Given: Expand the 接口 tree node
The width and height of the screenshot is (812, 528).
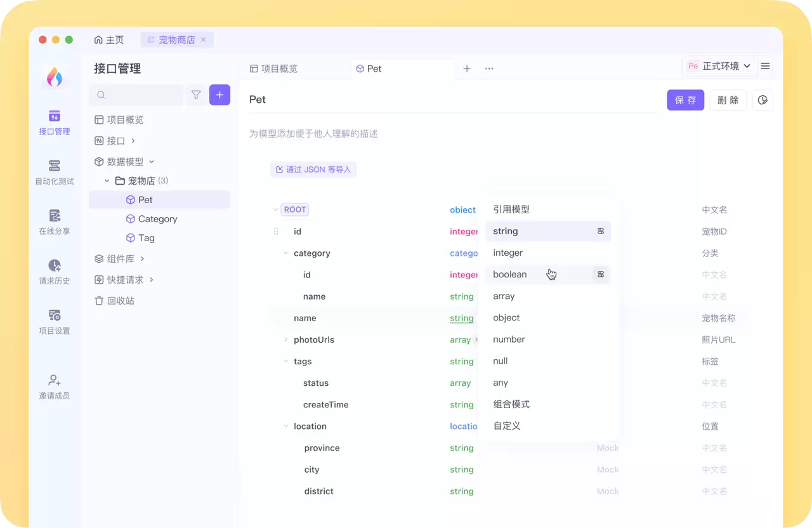Looking at the screenshot, I should [x=133, y=141].
